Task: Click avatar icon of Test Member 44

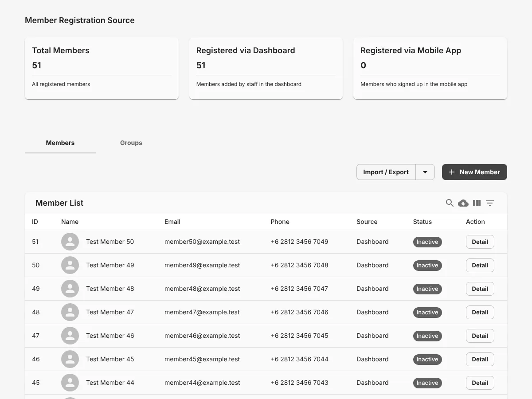Action: coord(70,383)
